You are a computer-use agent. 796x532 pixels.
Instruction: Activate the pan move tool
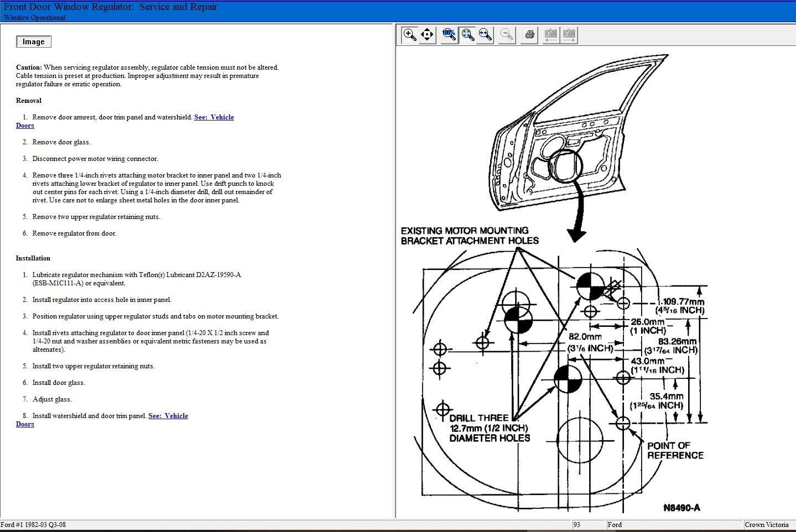(427, 35)
